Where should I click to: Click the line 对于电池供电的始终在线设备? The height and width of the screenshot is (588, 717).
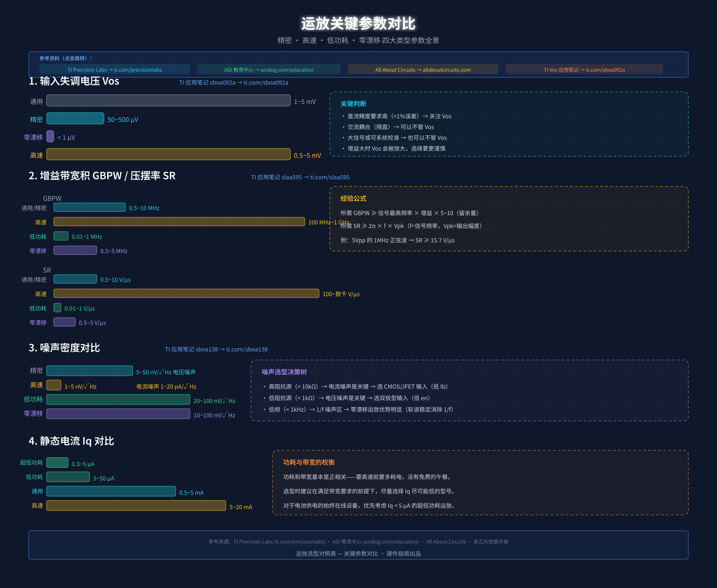370,506
